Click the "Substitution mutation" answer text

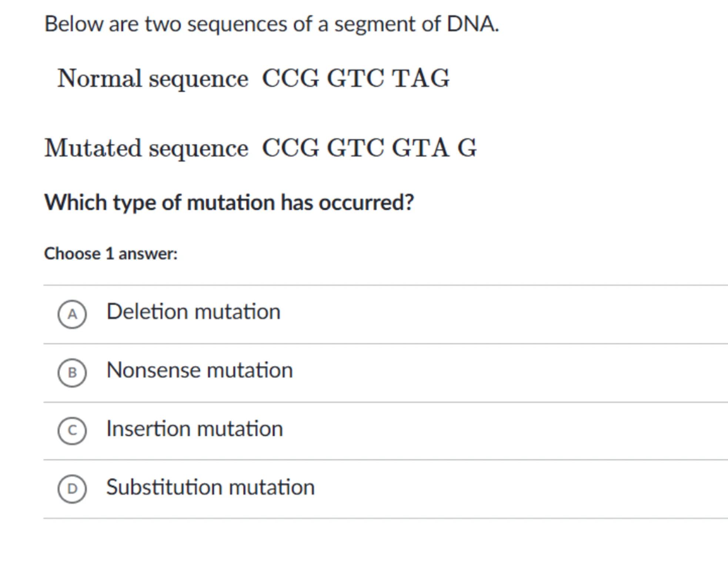[210, 487]
